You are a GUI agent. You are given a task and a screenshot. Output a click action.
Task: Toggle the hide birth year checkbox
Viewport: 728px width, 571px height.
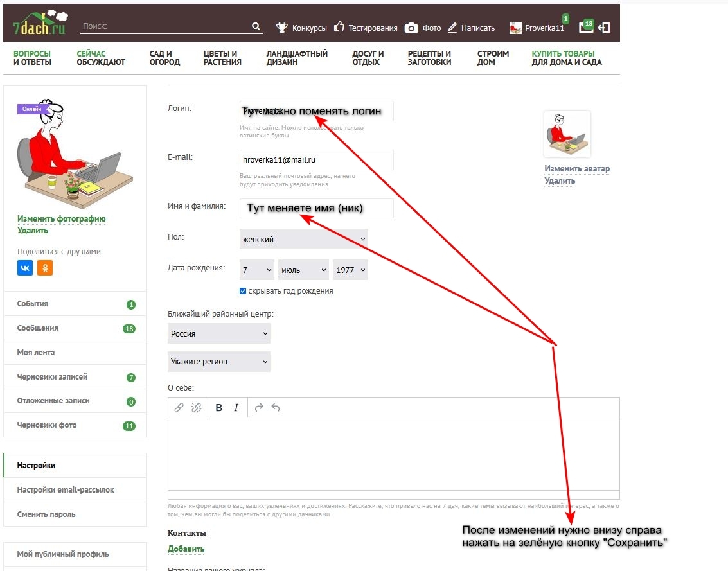pos(243,291)
